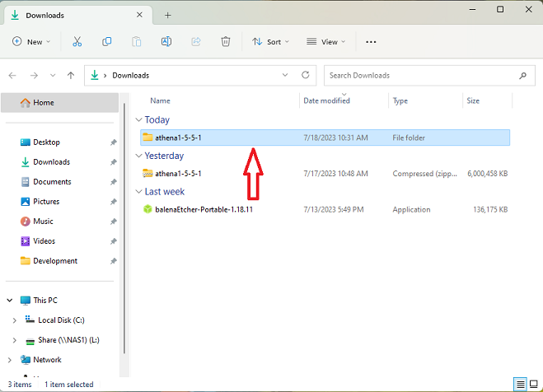Click the Search Downloads field
This screenshot has height=392, width=543.
click(420, 75)
